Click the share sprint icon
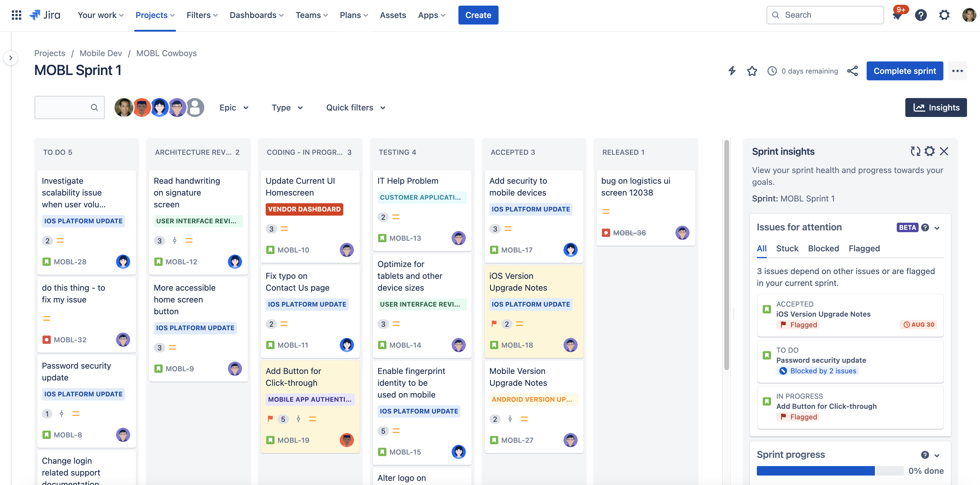Screen dimensions: 980x485 (852, 70)
